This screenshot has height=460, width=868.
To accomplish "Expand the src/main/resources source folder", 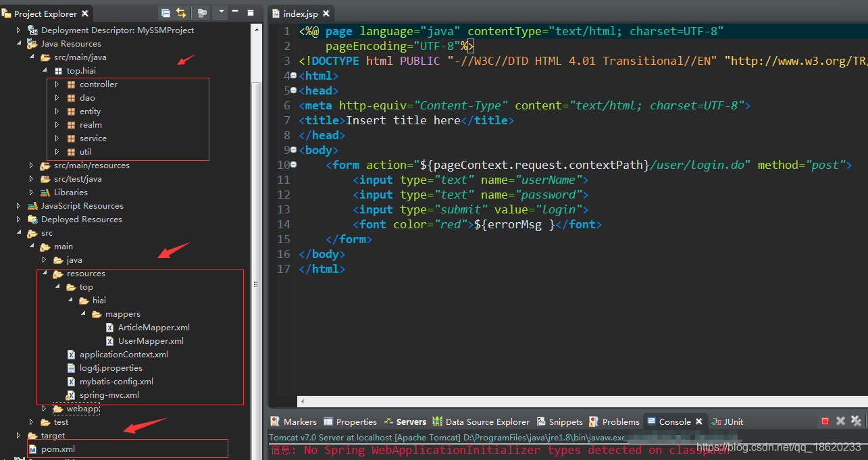I will [x=31, y=165].
